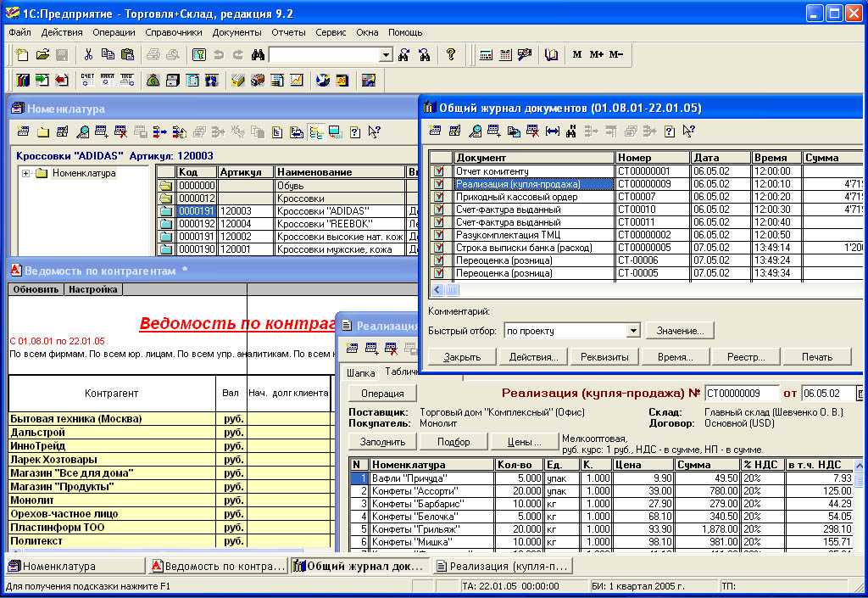Click the Операция button in Реализация form
The width and height of the screenshot is (868, 598).
[x=382, y=394]
